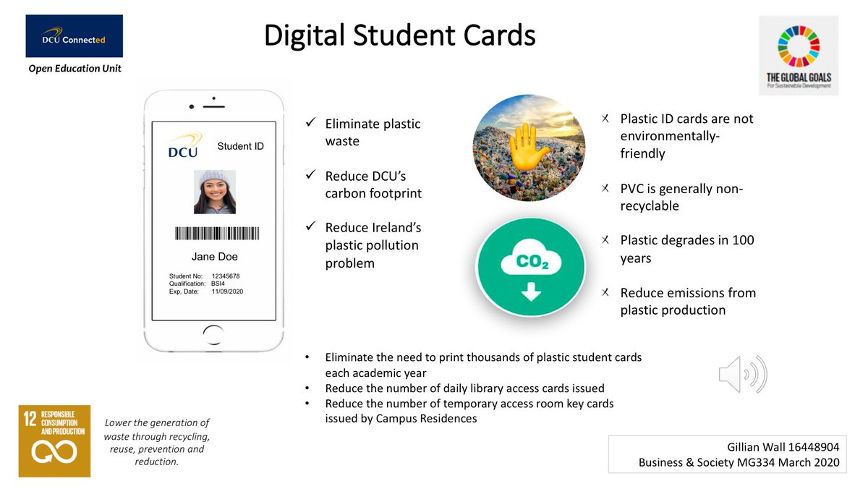
Task: Click 'Reduce DCU's carbon footprint' item
Action: click(x=363, y=184)
